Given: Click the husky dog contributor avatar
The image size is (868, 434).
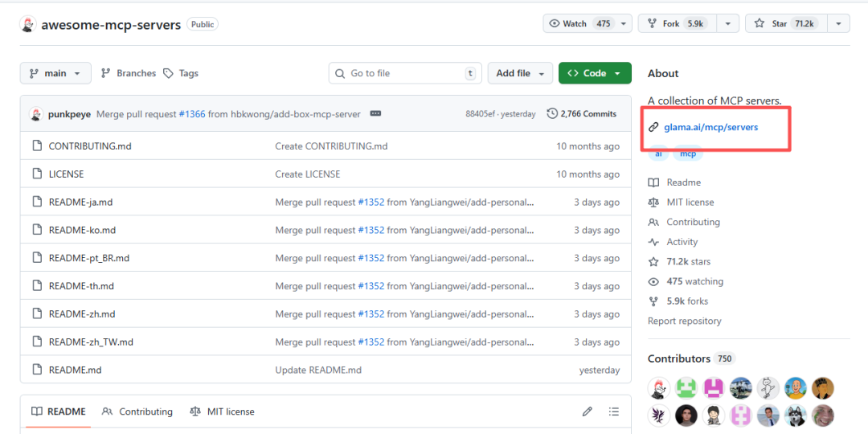Looking at the screenshot, I should point(796,415).
